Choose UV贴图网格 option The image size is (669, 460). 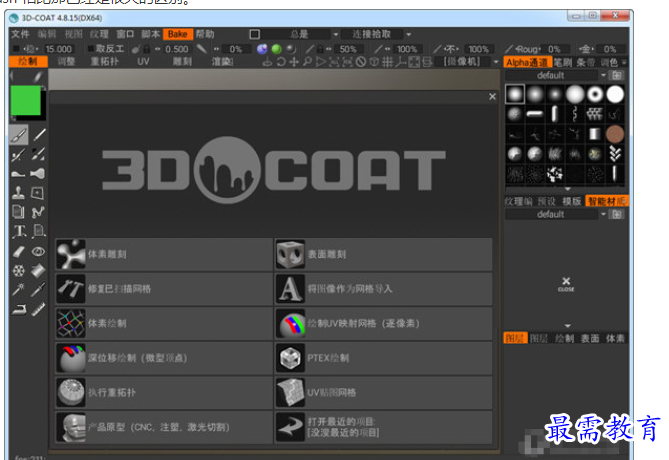pos(383,392)
